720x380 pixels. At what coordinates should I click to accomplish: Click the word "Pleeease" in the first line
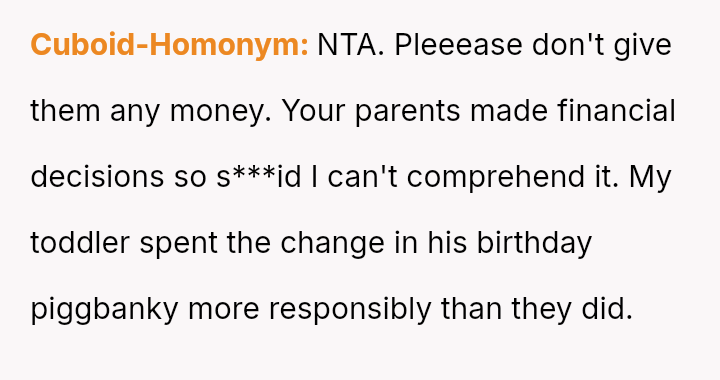[458, 45]
